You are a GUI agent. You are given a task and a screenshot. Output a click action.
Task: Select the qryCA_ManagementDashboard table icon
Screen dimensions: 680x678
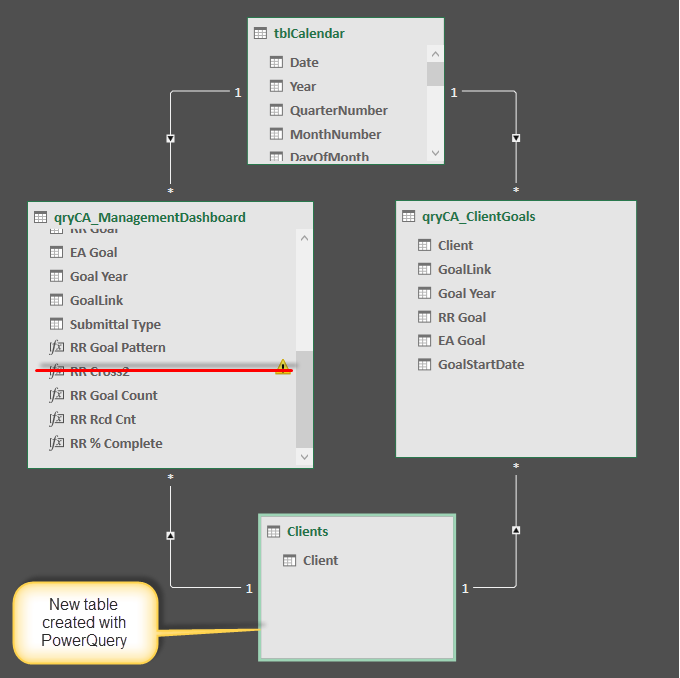pos(40,217)
